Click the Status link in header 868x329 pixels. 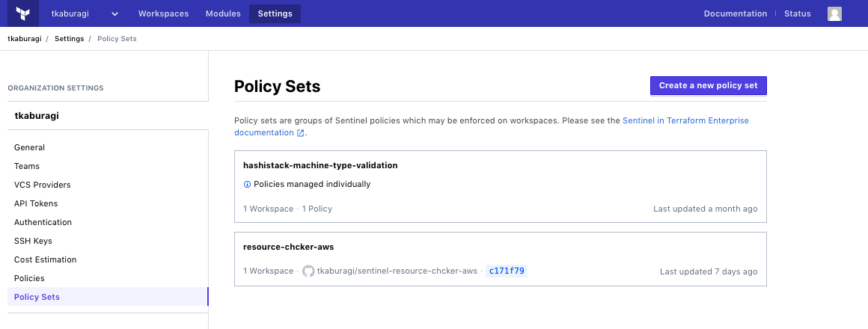[x=797, y=13]
